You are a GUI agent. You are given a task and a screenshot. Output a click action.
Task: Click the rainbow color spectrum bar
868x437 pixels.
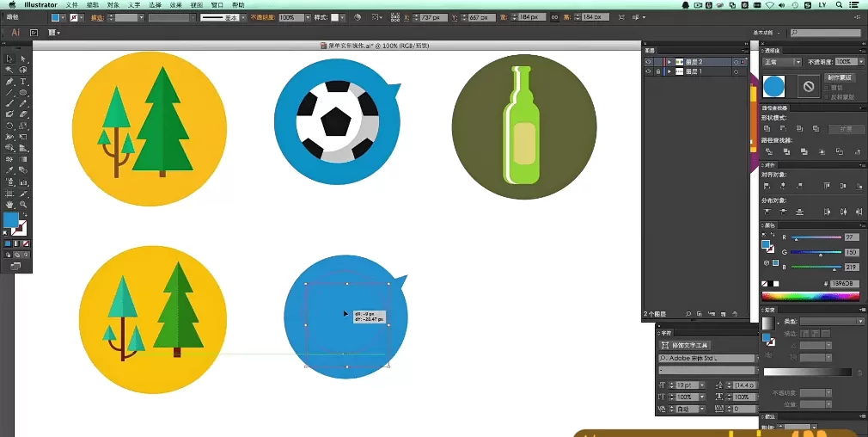[x=810, y=296]
